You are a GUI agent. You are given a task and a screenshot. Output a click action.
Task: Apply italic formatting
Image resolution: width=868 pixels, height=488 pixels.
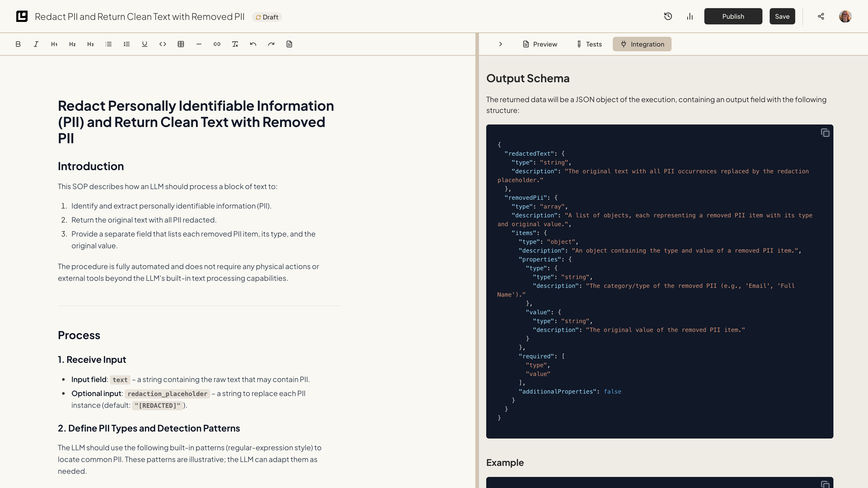coord(36,44)
